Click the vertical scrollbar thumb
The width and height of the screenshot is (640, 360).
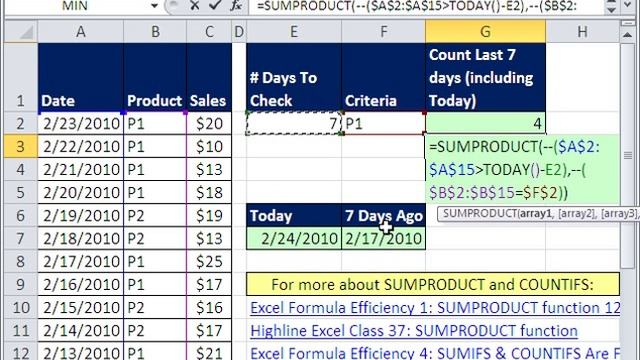tap(627, 155)
